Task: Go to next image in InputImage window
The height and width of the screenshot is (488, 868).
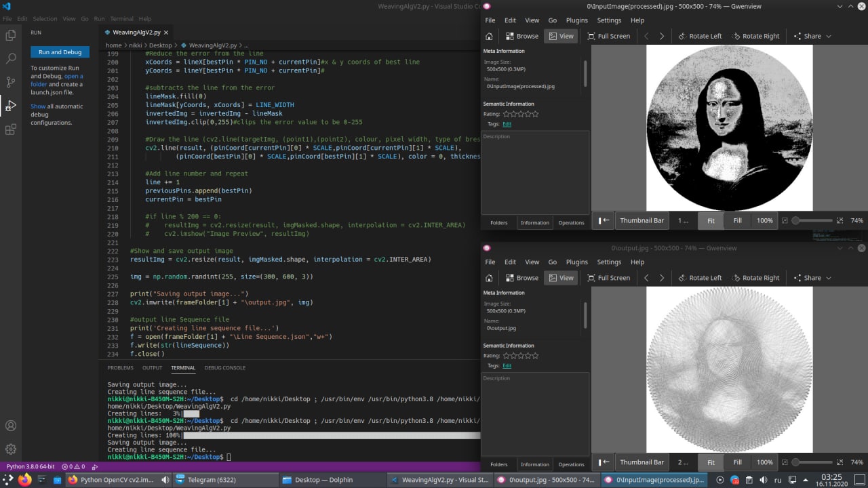Action: click(x=662, y=36)
